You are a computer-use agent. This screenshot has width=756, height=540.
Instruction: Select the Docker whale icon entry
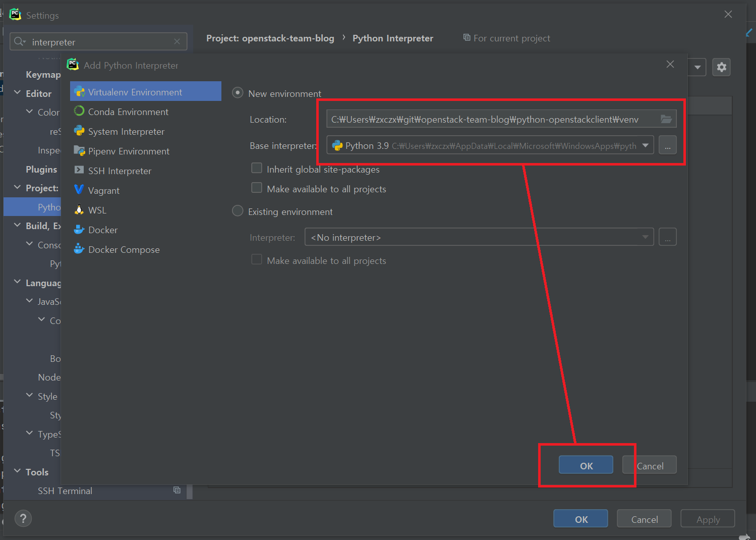point(79,230)
